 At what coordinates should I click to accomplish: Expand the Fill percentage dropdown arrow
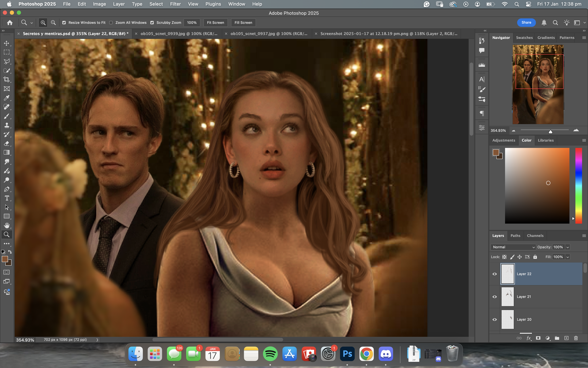click(567, 257)
